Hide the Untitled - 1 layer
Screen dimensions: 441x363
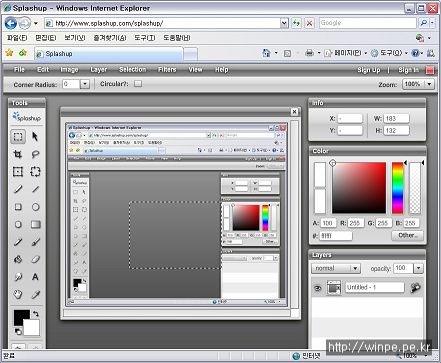pos(318,288)
